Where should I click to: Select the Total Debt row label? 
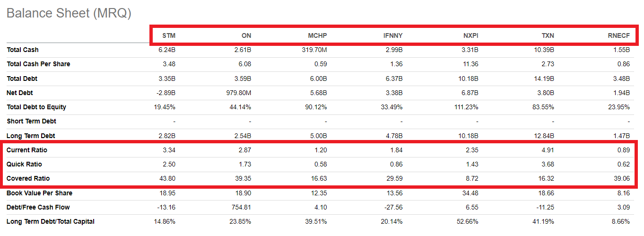point(22,79)
